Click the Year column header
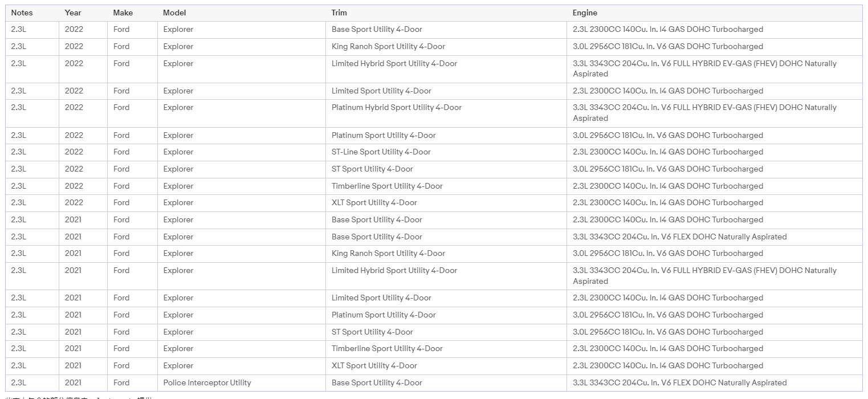868x399 pixels. tap(73, 13)
